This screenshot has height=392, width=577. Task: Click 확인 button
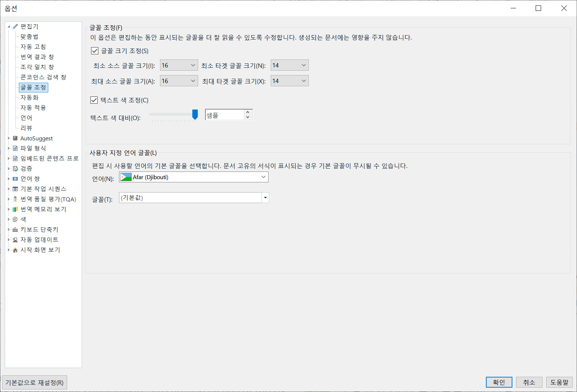(499, 382)
